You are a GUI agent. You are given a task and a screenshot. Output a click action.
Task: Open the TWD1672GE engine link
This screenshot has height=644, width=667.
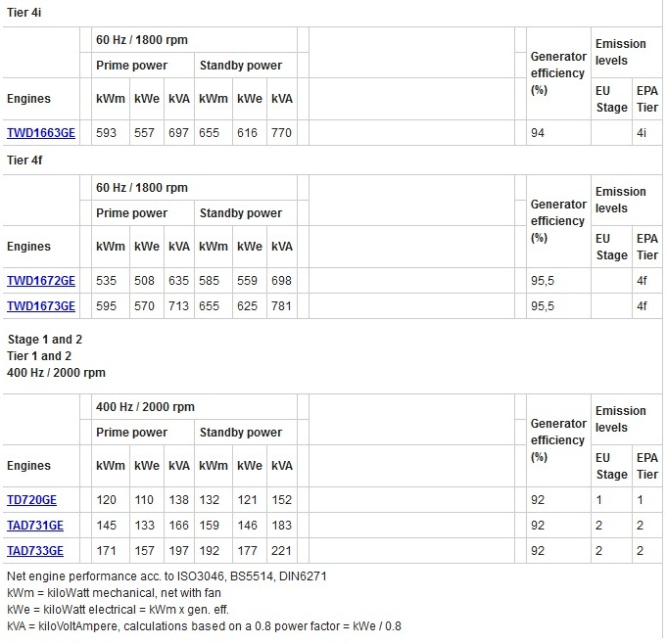[41, 281]
